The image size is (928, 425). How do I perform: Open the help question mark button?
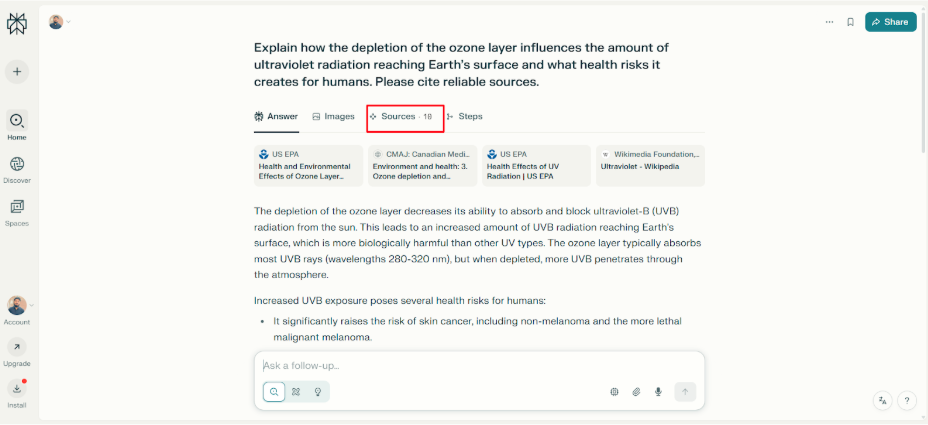pyautogui.click(x=907, y=400)
